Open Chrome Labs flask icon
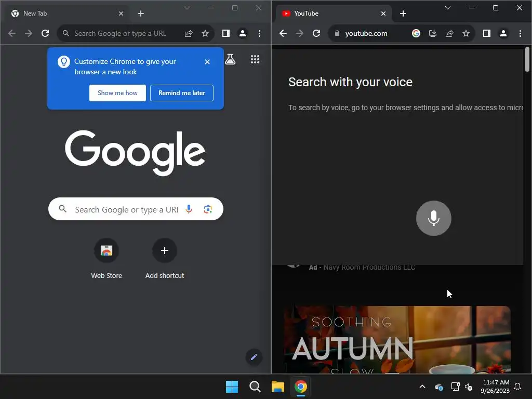Screen dimensions: 532x399 pos(230,59)
